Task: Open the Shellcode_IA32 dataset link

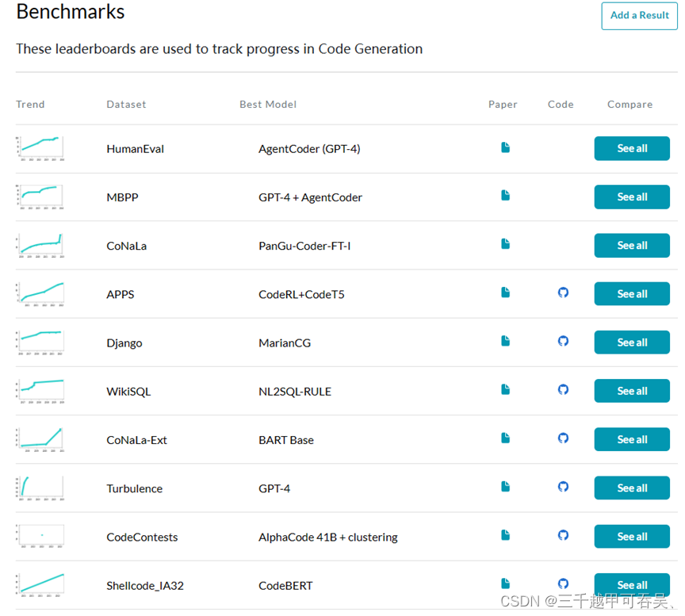Action: [145, 586]
